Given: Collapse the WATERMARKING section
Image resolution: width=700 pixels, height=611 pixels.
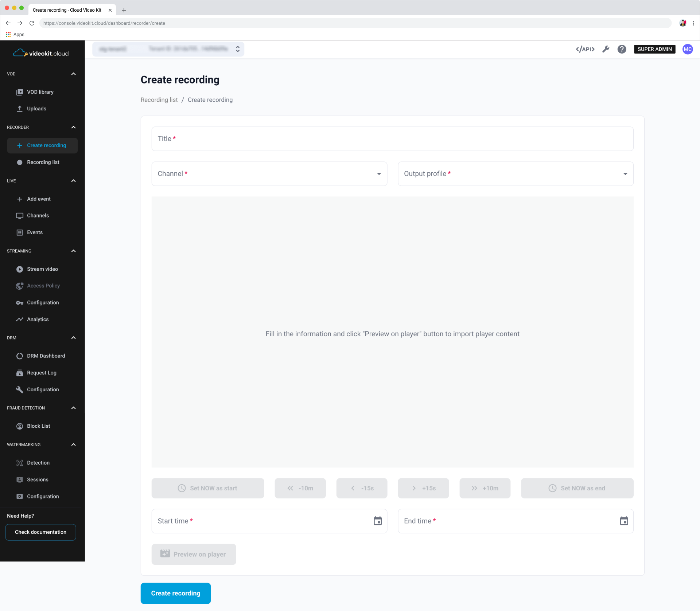Looking at the screenshot, I should [73, 445].
